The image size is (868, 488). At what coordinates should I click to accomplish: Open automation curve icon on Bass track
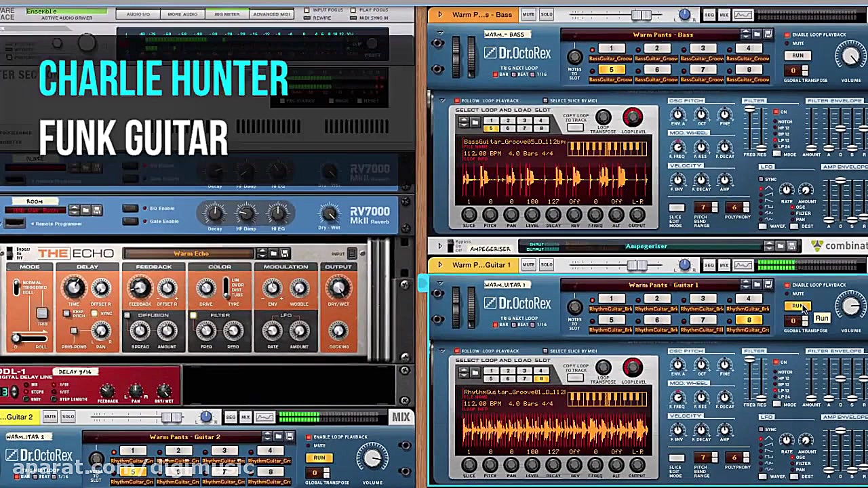pyautogui.click(x=743, y=15)
